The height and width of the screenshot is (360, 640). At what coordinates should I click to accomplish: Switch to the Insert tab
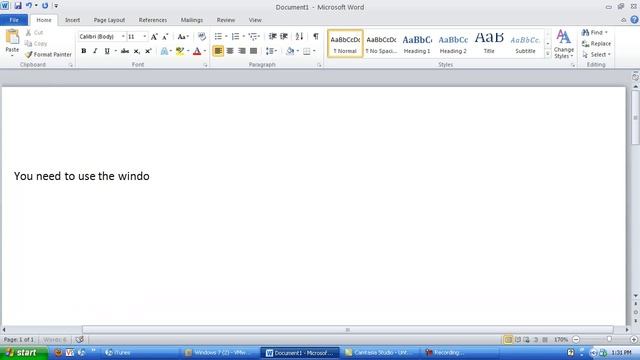72,20
